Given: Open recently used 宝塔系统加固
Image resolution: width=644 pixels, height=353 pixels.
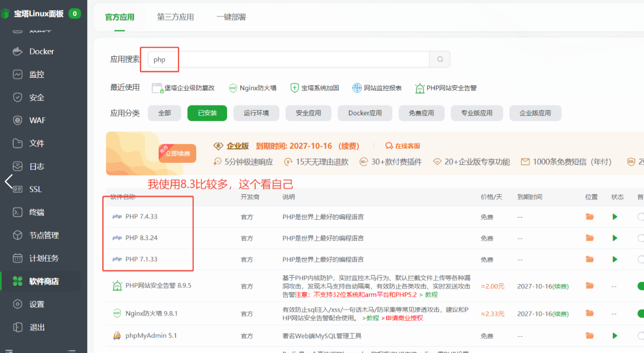Looking at the screenshot, I should 315,88.
